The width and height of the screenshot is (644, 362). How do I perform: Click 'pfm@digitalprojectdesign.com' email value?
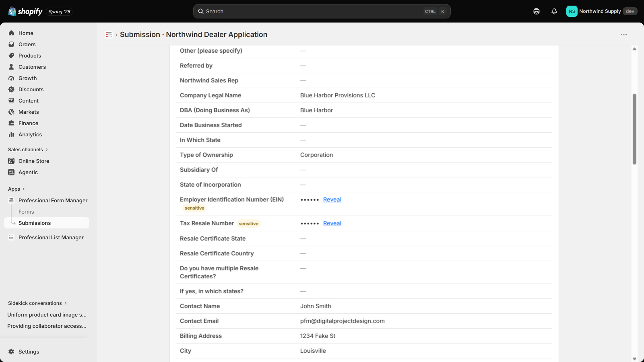coord(343,321)
